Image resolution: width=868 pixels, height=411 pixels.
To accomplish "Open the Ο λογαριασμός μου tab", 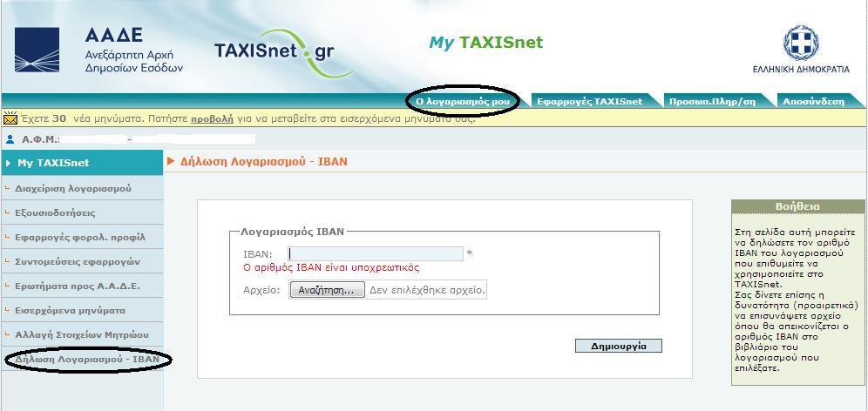I will click(463, 101).
